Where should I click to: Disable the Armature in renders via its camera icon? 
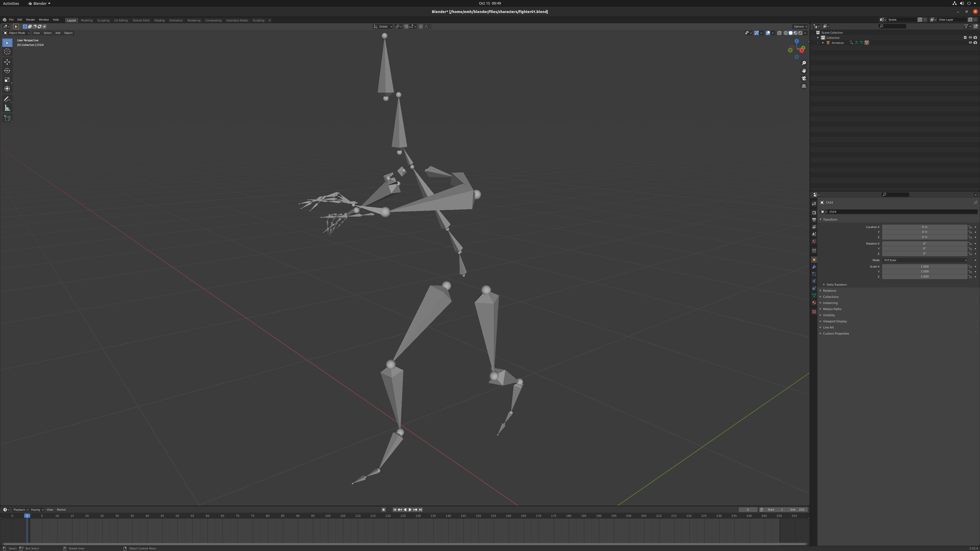click(x=975, y=43)
